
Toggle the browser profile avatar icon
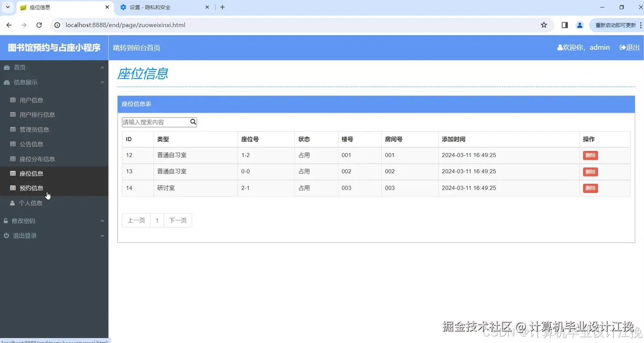(580, 25)
